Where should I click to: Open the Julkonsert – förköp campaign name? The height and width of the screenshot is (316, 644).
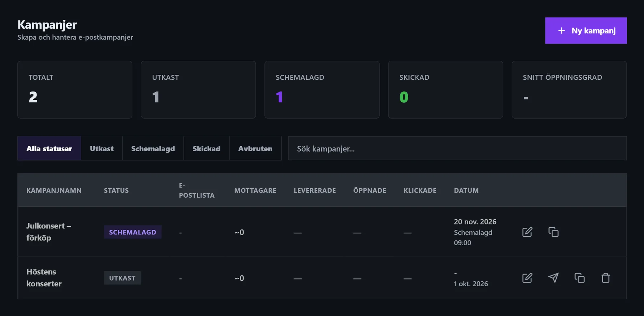tap(49, 232)
